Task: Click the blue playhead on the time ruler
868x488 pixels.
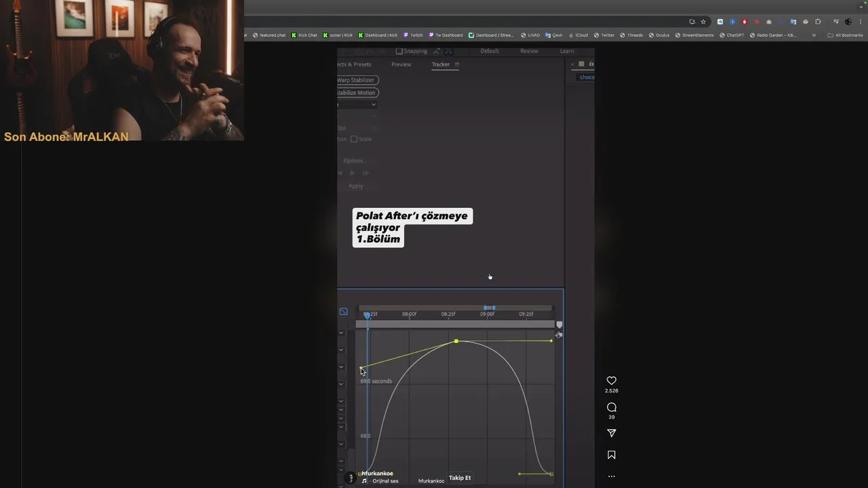Action: tap(368, 315)
